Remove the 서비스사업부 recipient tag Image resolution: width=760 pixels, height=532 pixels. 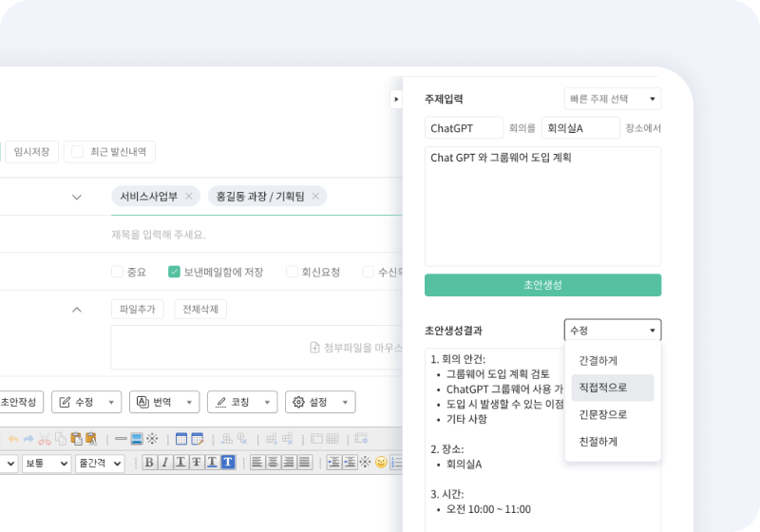tap(189, 196)
